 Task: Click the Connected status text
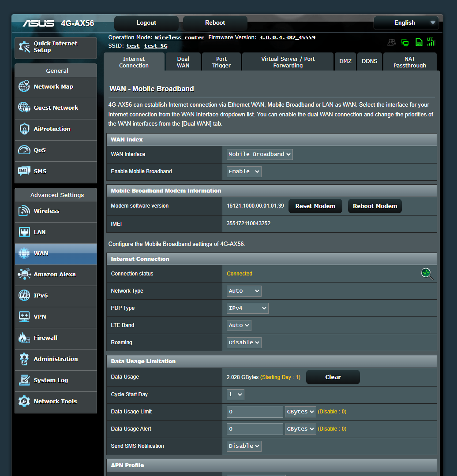click(x=240, y=274)
